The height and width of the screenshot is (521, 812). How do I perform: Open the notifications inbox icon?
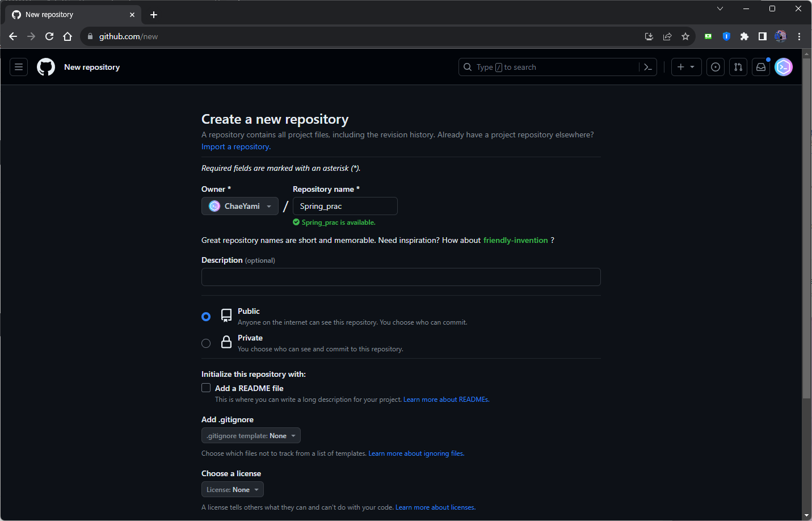[x=761, y=67]
